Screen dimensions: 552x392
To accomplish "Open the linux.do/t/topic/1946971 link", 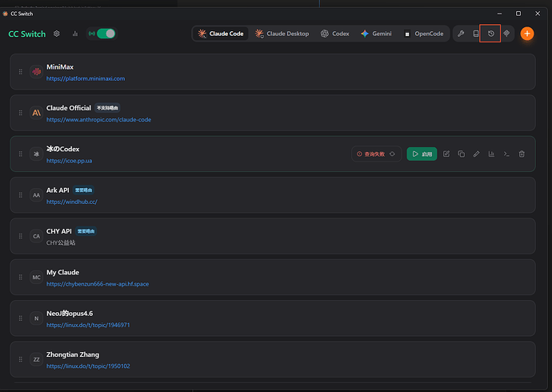I will (88, 325).
